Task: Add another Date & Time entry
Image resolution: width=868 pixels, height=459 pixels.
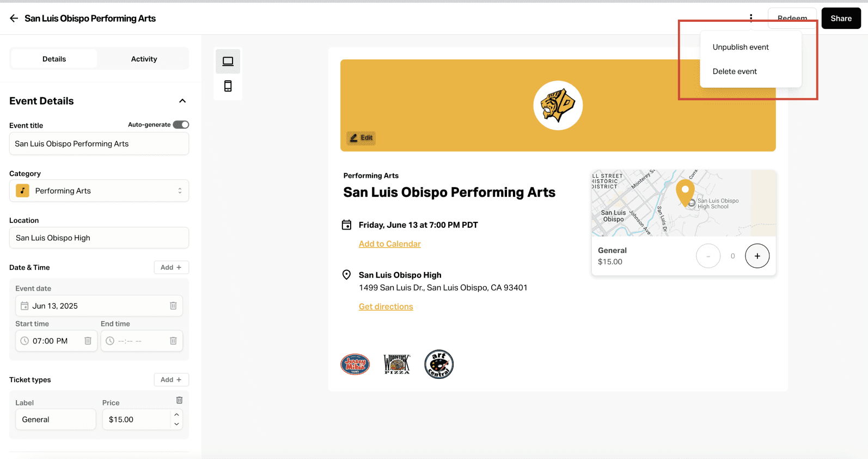Action: pos(171,267)
